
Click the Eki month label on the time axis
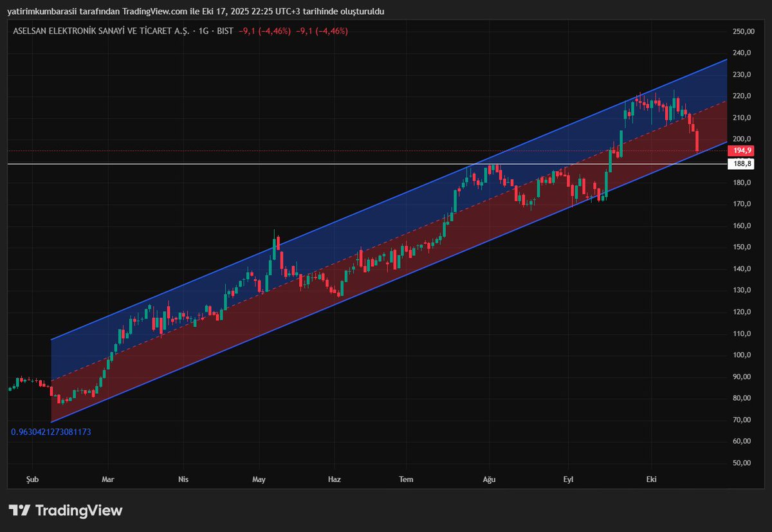click(652, 479)
